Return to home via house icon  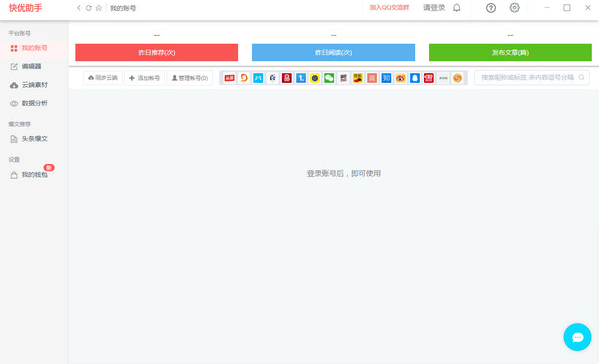click(99, 8)
